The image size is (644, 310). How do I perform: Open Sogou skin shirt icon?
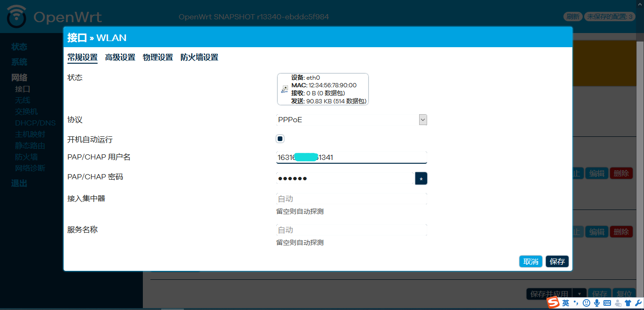[x=627, y=303]
